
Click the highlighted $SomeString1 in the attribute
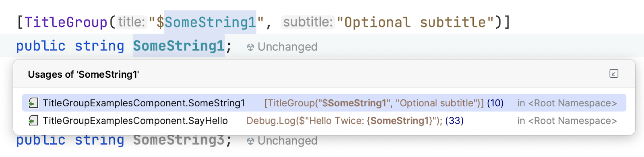point(206,22)
